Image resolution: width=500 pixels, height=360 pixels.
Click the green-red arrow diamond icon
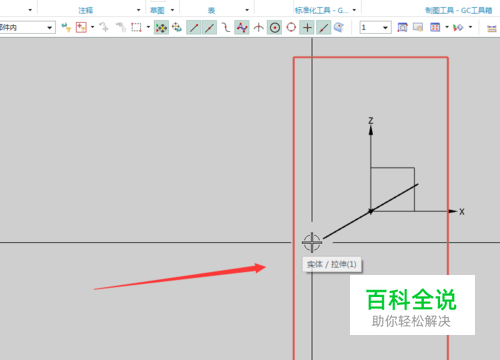pyautogui.click(x=458, y=27)
